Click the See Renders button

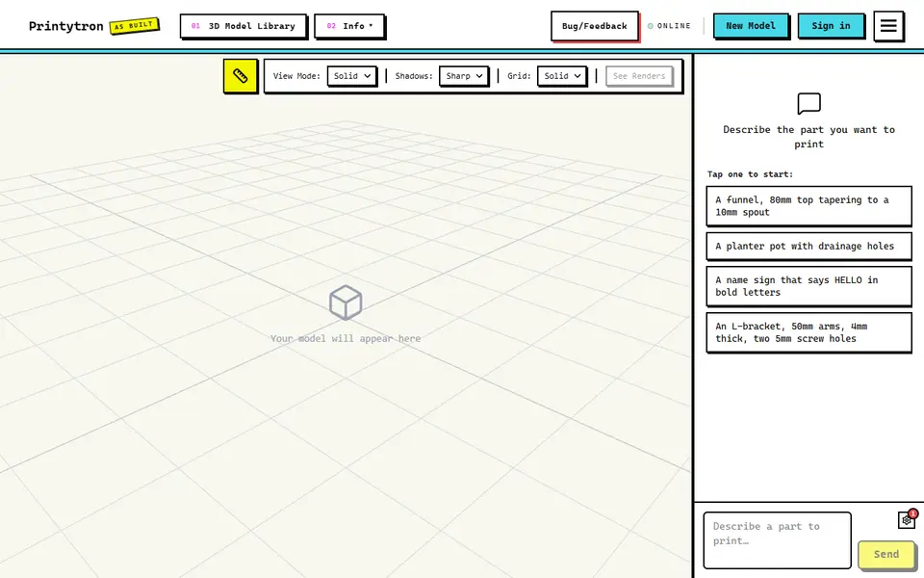pos(639,75)
